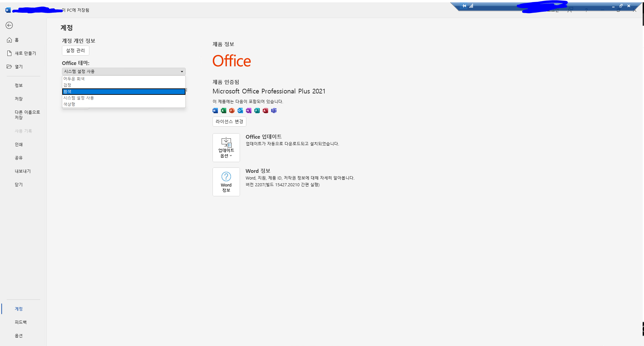
Task: Click the help question mark in title bar
Action: 586,10
